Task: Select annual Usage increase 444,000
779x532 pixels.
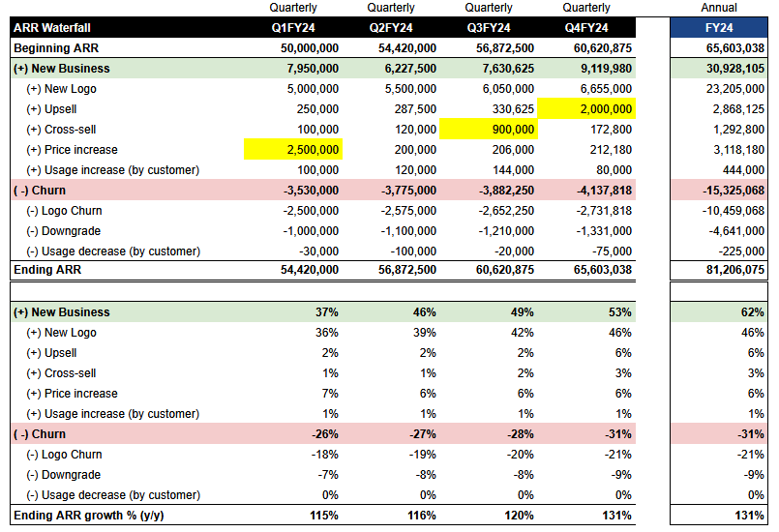Action: click(743, 170)
